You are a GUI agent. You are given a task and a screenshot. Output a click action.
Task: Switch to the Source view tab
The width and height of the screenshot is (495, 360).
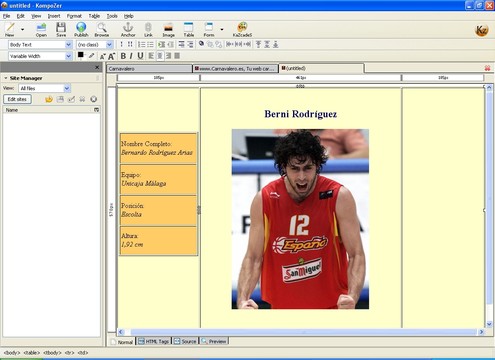(185, 341)
